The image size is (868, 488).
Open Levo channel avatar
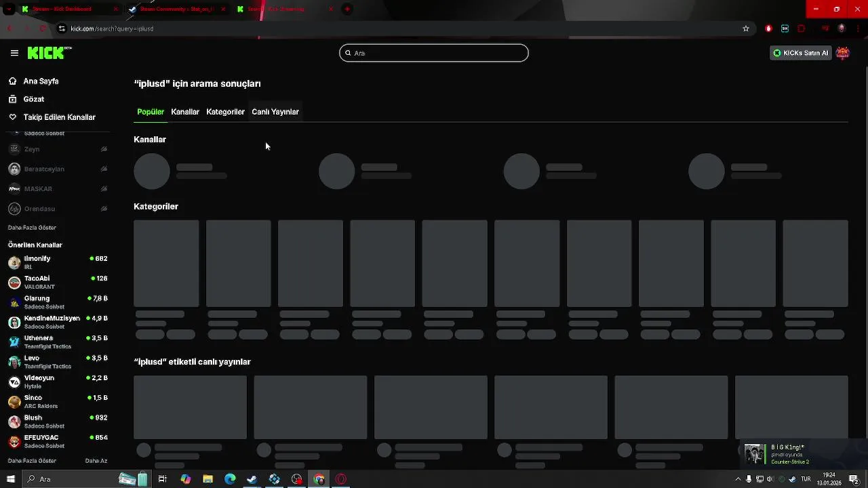point(14,362)
